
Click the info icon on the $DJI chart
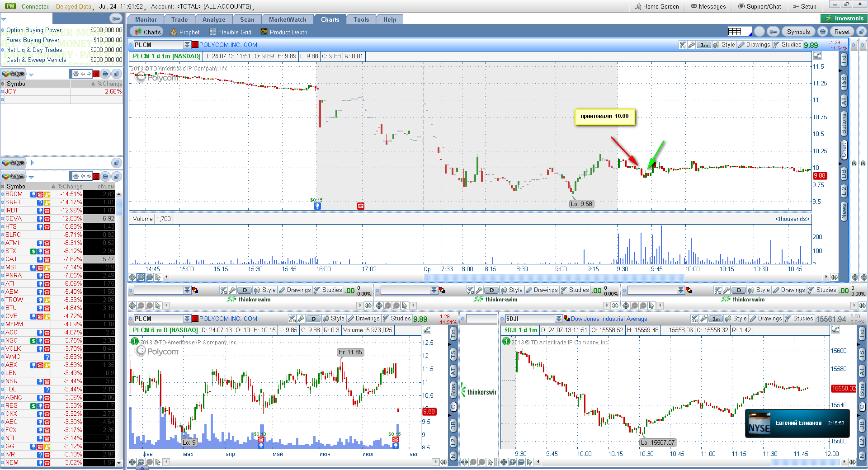tap(506, 341)
